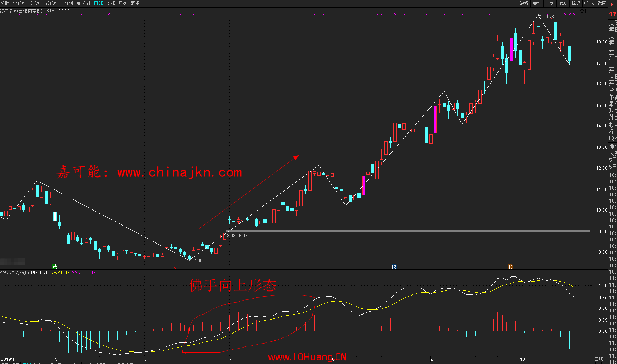Select the 5分钟 period tab
617x364 pixels.
pos(33,3)
